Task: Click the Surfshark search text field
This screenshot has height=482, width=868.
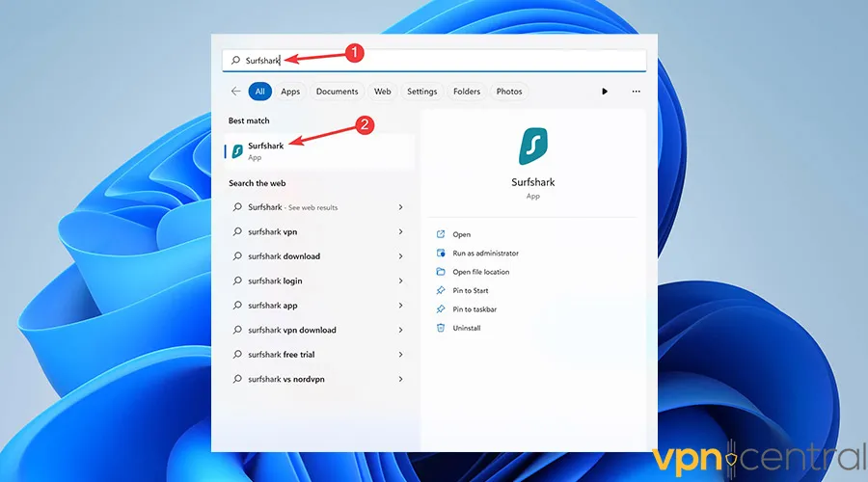Action: pos(434,60)
